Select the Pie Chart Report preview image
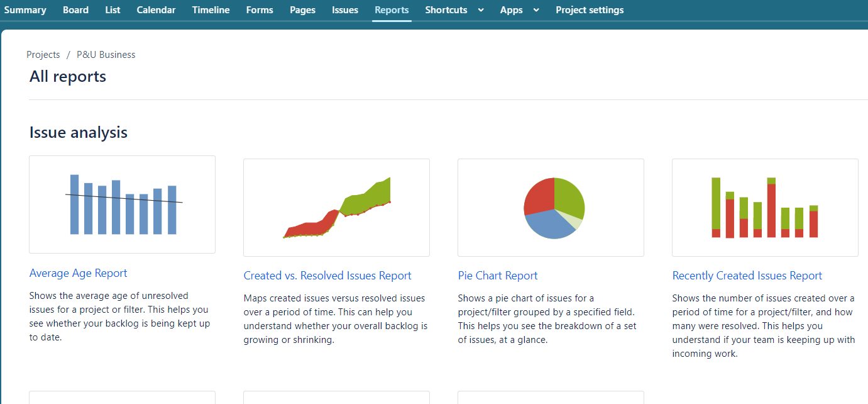868x404 pixels. coord(550,207)
